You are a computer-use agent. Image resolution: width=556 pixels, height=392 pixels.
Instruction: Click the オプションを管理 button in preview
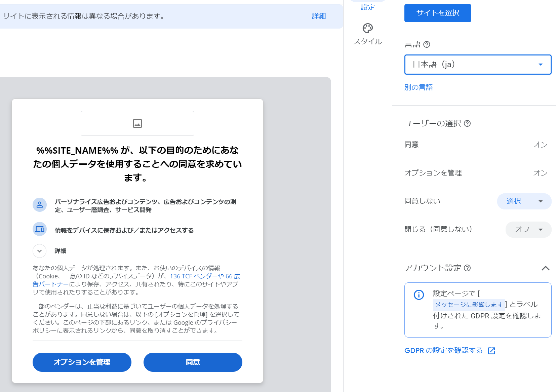tap(82, 362)
